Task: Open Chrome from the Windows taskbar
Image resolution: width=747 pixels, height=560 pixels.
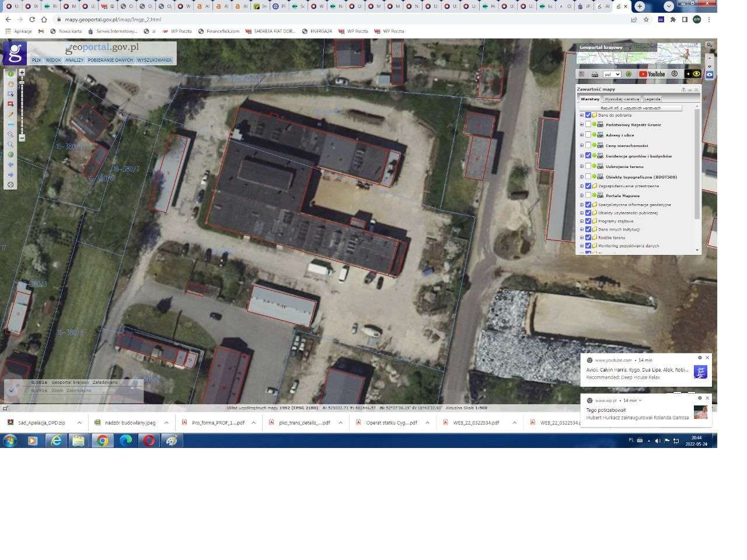Action: [x=102, y=440]
